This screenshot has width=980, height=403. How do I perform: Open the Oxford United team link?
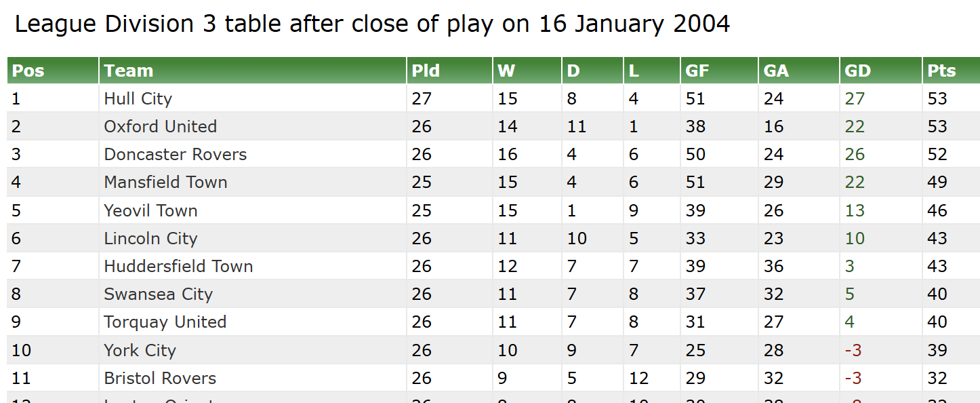160,127
